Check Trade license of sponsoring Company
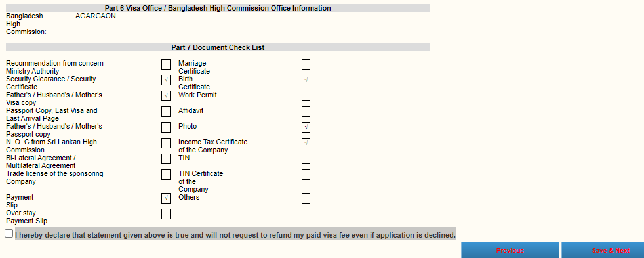This screenshot has height=258, width=644. (x=166, y=175)
